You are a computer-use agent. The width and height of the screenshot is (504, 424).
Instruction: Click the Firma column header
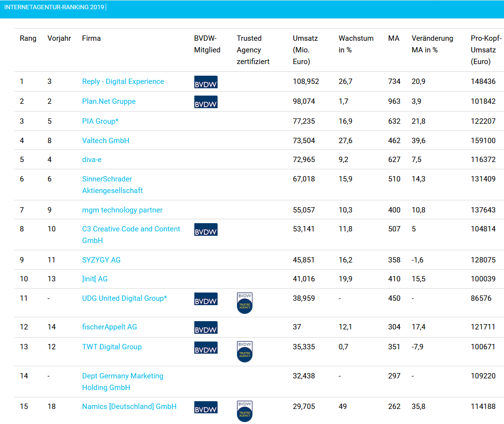[91, 38]
